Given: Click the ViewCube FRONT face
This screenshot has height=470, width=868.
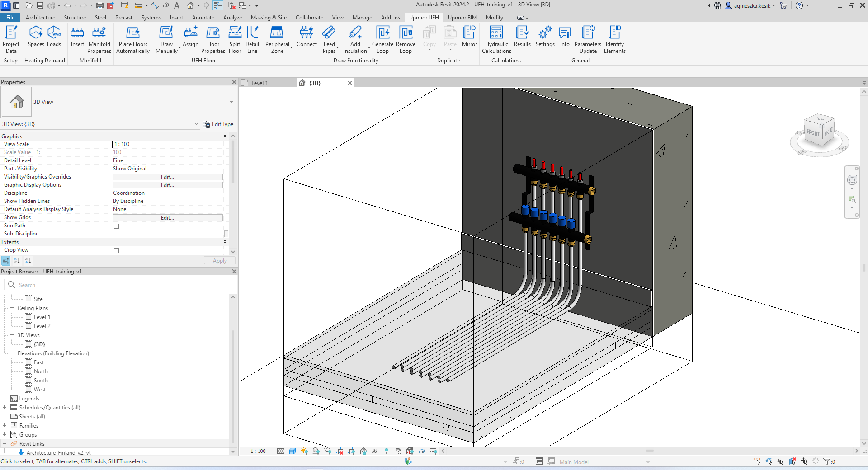Looking at the screenshot, I should tap(813, 133).
